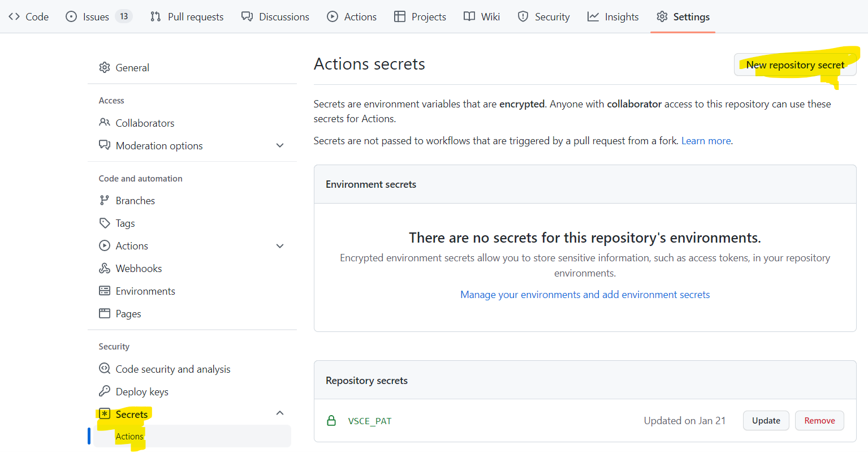Click the Updated on Jan 21 text
This screenshot has width=868, height=453.
click(x=684, y=421)
